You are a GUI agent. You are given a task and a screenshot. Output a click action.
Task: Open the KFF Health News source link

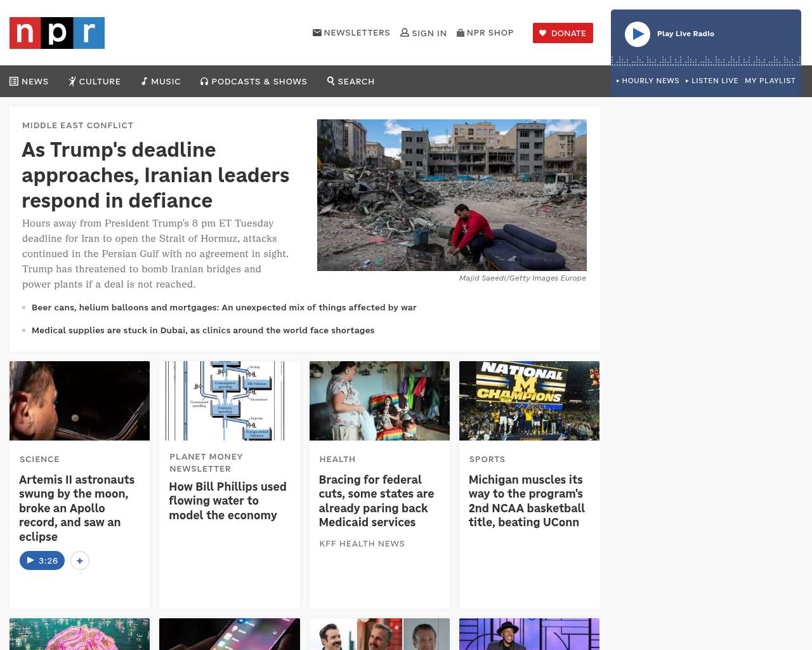pos(362,543)
